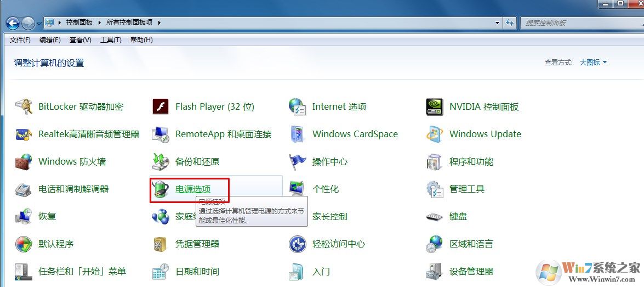Open the Windows 防火墙 brick wall icon
Screen dimensions: 644x287
click(x=24, y=161)
